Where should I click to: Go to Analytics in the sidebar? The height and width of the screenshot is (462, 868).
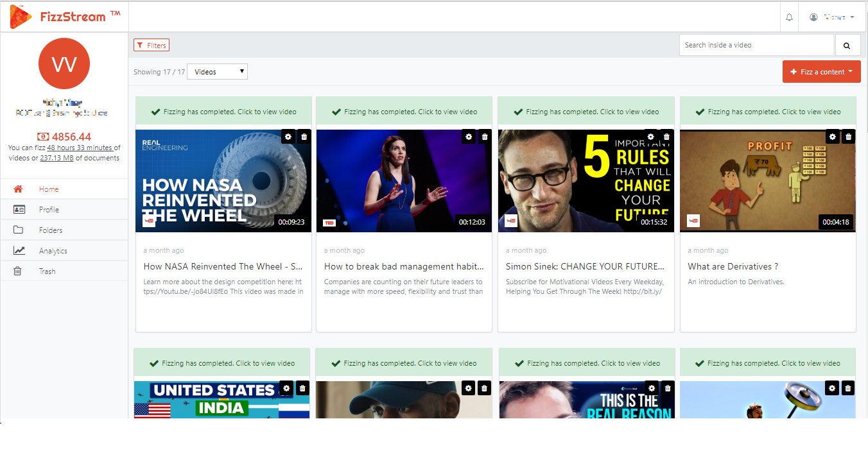click(53, 251)
